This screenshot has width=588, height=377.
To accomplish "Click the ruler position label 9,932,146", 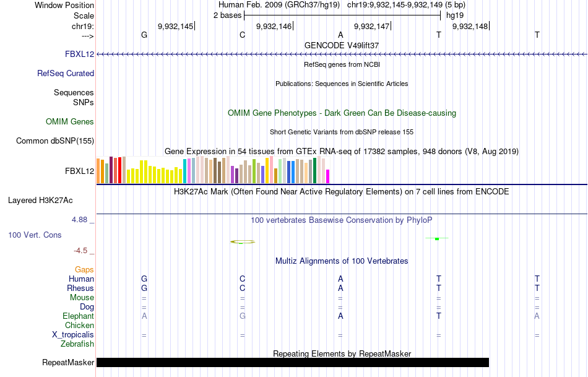I will (x=274, y=26).
